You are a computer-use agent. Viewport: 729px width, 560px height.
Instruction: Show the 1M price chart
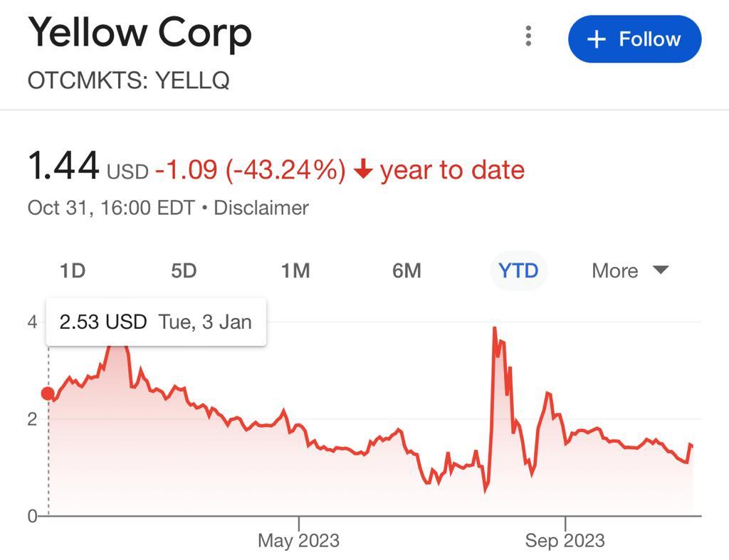[x=295, y=270]
